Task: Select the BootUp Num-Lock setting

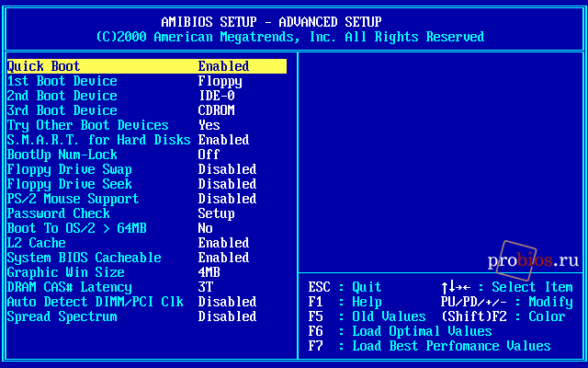Action: (x=62, y=155)
